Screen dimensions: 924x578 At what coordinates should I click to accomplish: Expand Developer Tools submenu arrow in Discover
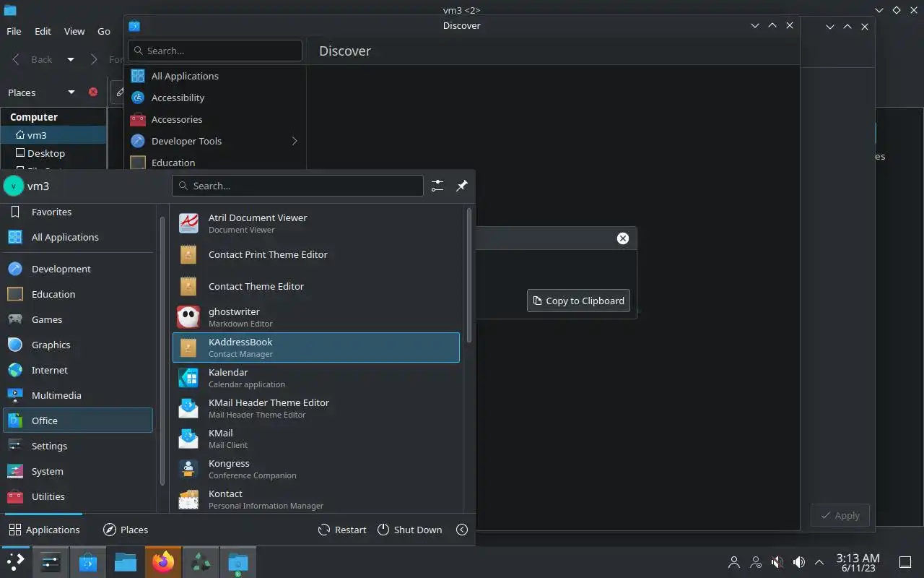pos(294,141)
